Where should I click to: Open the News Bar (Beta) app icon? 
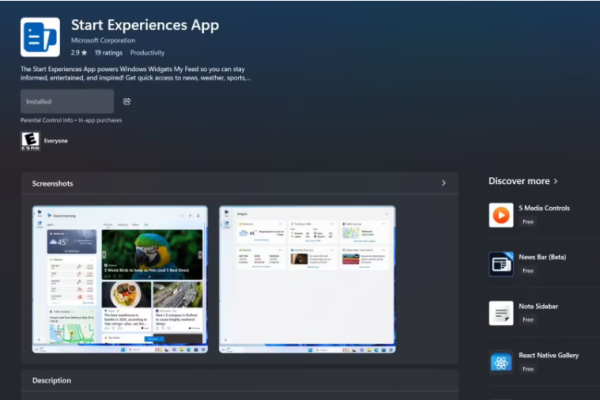(501, 264)
